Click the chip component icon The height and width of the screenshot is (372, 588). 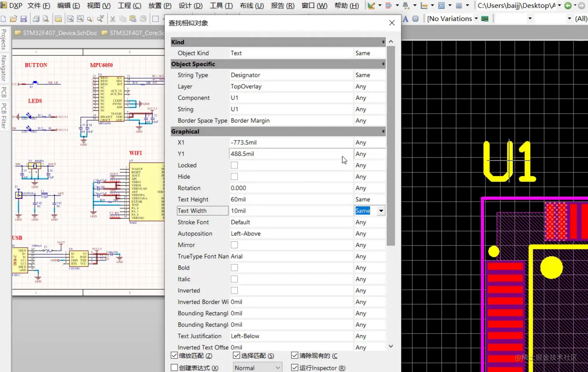415,19
